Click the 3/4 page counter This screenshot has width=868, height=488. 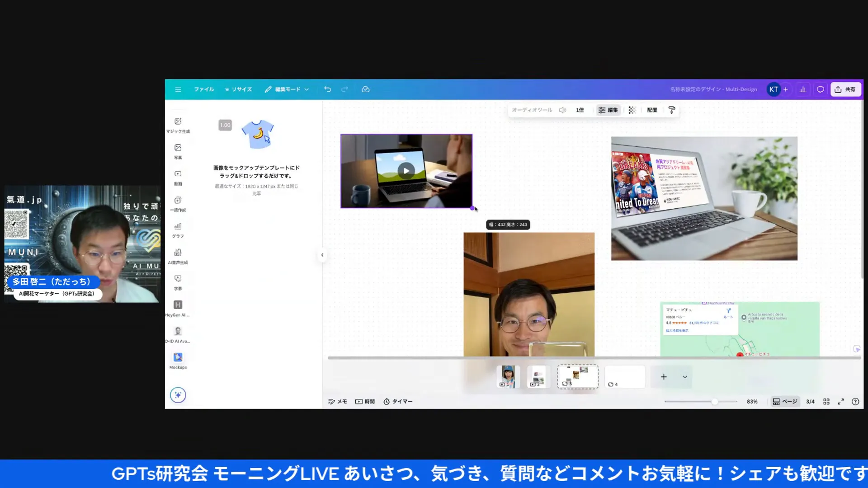click(810, 401)
